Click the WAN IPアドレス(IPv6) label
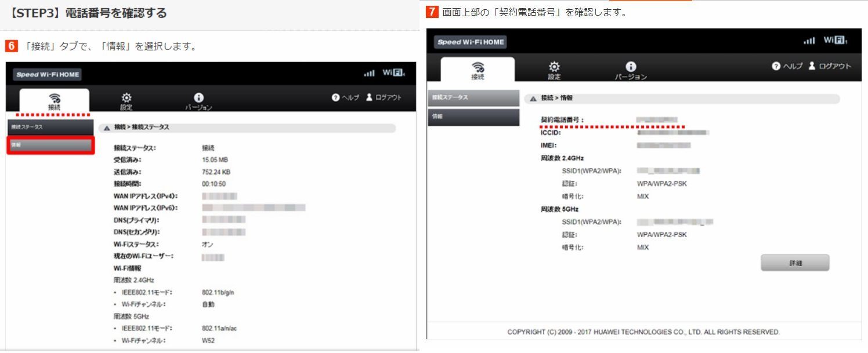The height and width of the screenshot is (353, 868). (x=145, y=208)
